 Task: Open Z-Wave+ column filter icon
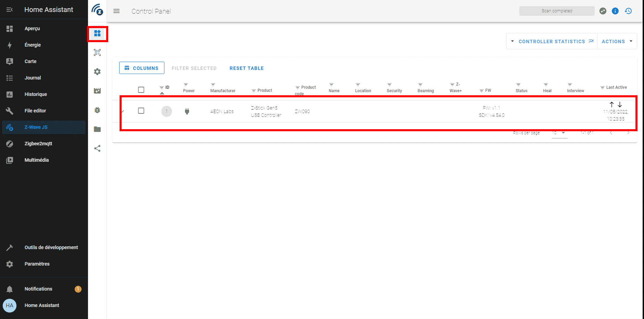[452, 84]
